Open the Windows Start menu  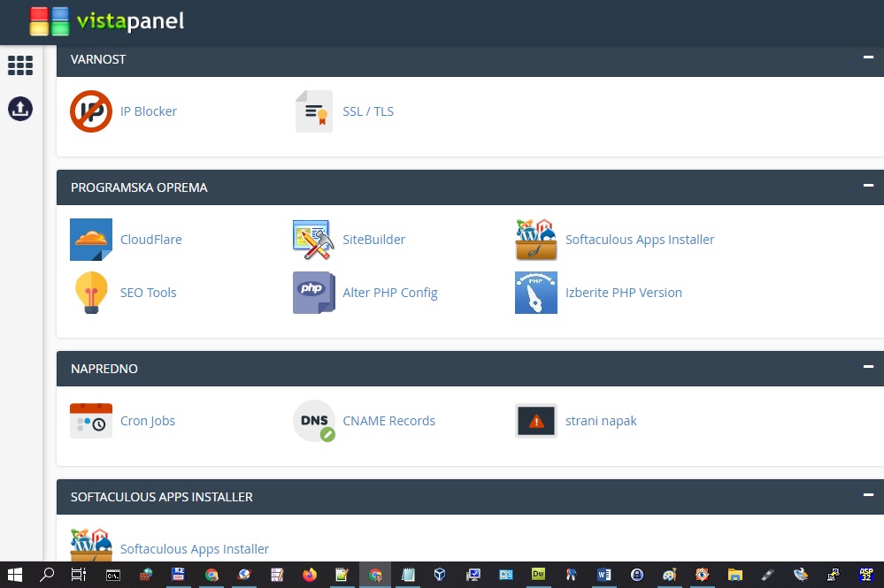pyautogui.click(x=15, y=575)
